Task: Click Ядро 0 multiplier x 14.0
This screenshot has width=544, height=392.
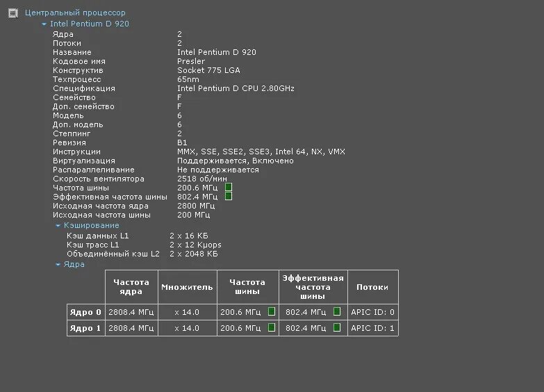Action: (x=187, y=312)
